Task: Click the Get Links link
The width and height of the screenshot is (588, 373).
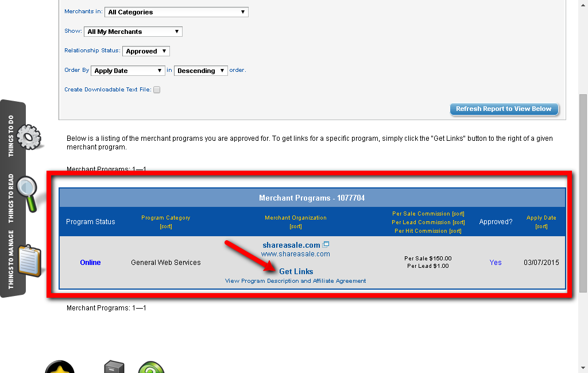Action: coord(296,271)
